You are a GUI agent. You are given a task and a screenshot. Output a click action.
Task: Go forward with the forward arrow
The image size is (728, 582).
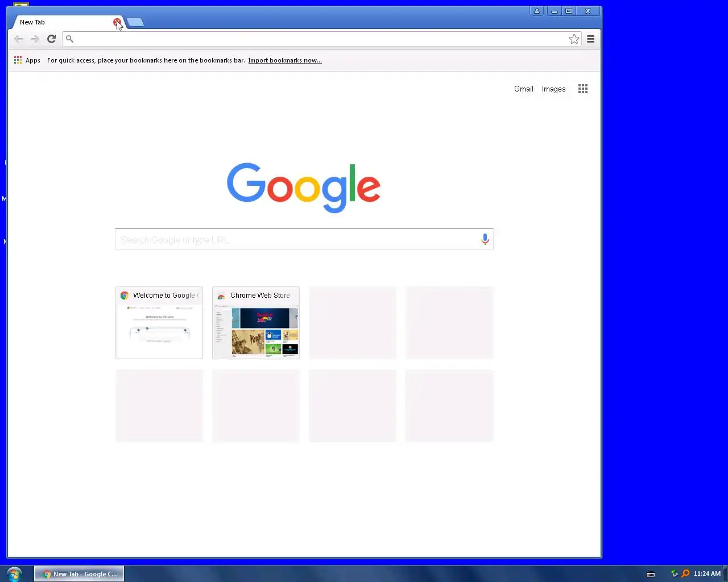[35, 39]
